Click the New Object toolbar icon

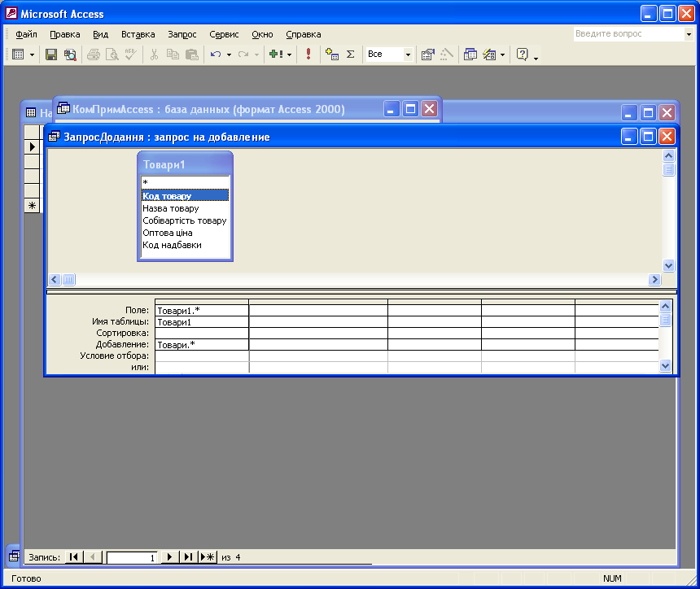[x=490, y=55]
